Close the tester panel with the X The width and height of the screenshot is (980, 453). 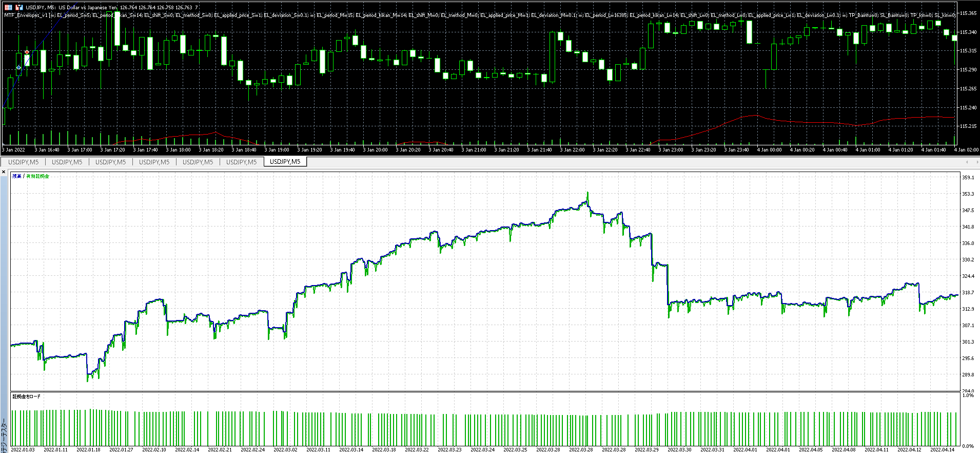[x=4, y=172]
